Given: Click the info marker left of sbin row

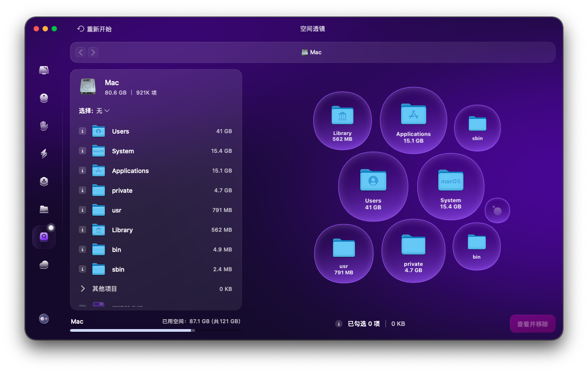Looking at the screenshot, I should [82, 269].
